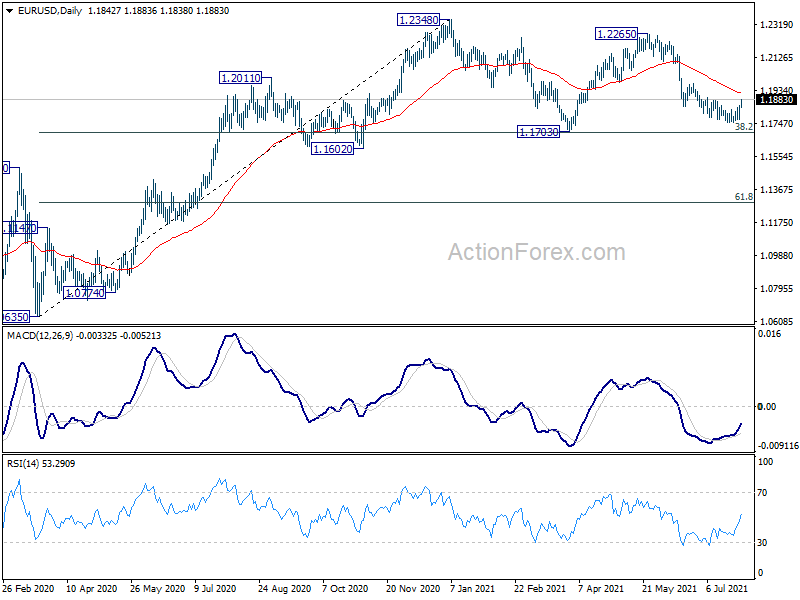Screen dimensions: 800x600
Task: Select the 1.09880 price axis value
Action: [x=777, y=256]
